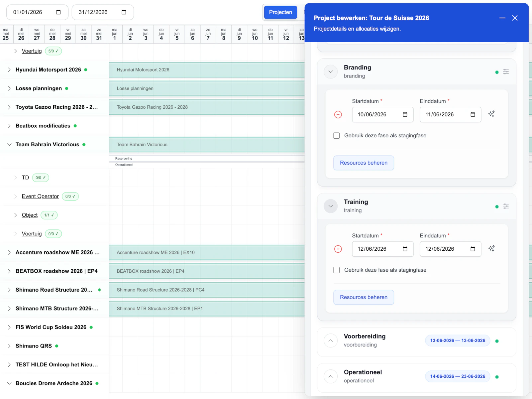532x399 pixels.
Task: Click the Training Einddatum date field
Action: pyautogui.click(x=445, y=249)
